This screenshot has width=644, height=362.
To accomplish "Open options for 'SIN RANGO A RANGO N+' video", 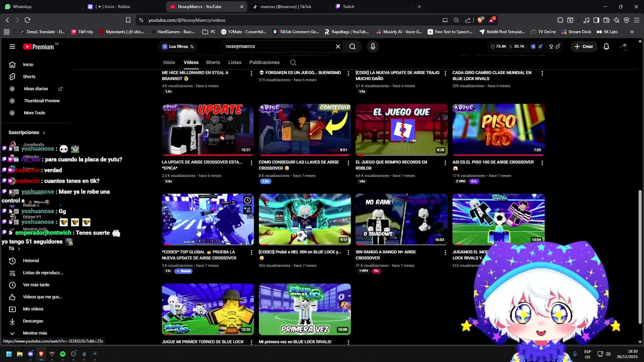I will tap(445, 253).
